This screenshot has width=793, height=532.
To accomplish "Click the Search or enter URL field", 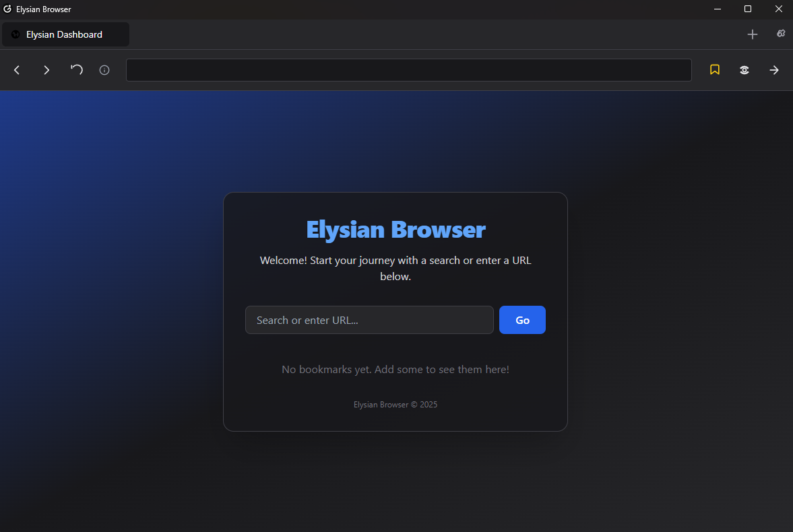I will click(x=369, y=320).
